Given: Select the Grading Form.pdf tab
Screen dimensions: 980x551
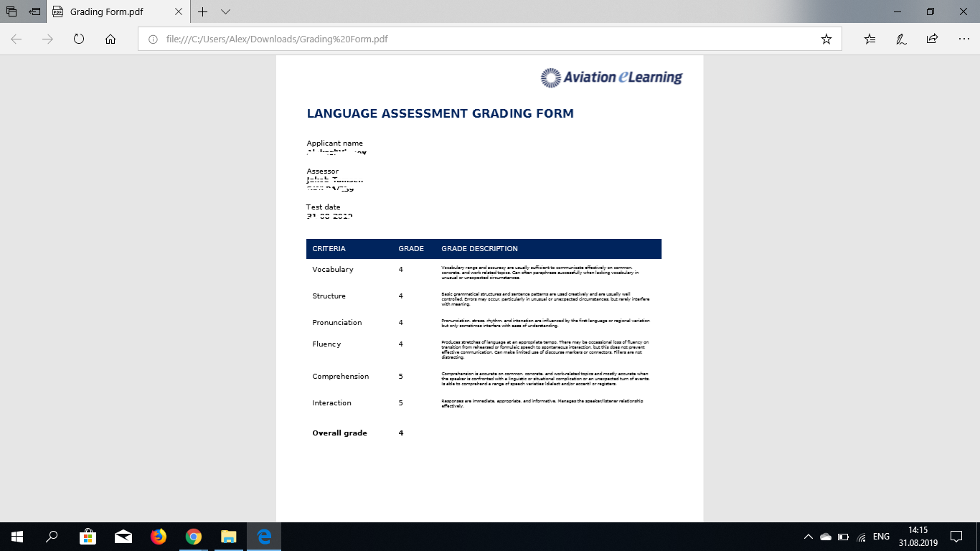Looking at the screenshot, I should [x=108, y=12].
